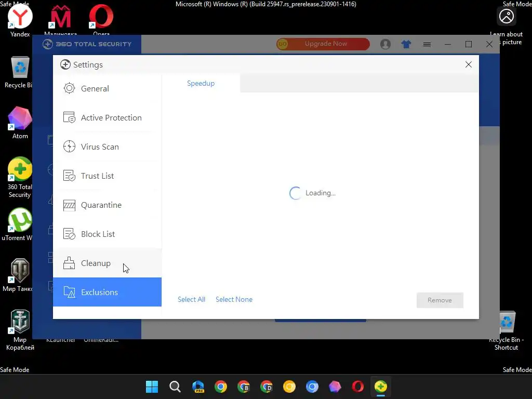Viewport: 532px width, 399px height.
Task: Open the Trust List section
Action: pos(107,176)
